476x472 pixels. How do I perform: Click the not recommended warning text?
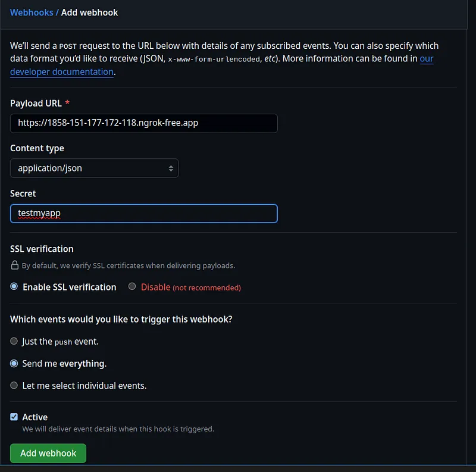tap(208, 287)
